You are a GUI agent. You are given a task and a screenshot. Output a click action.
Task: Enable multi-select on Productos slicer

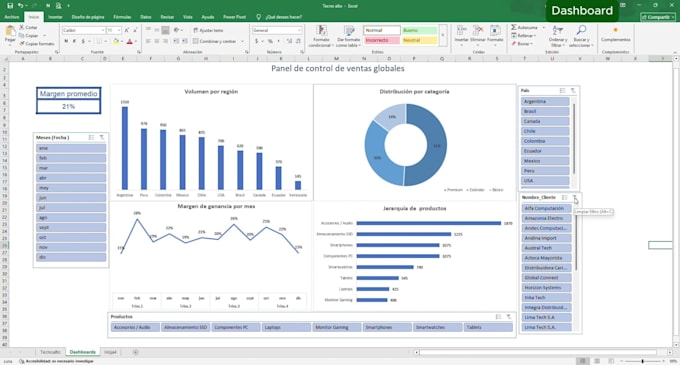[498, 317]
